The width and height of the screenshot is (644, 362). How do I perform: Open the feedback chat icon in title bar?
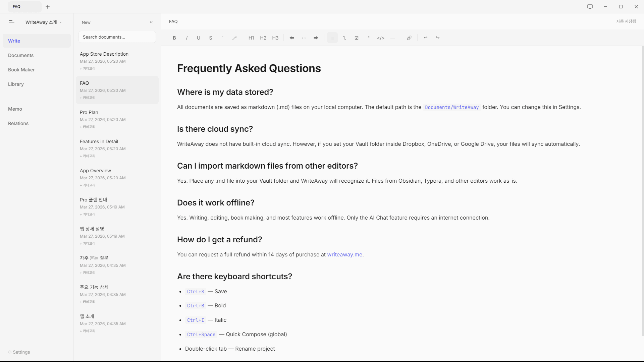(590, 7)
